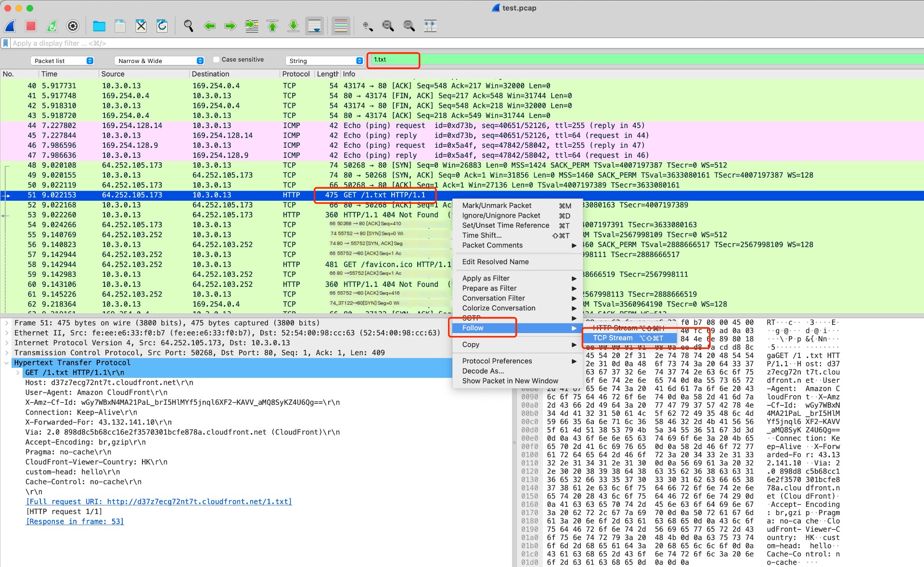Click the red stop capture icon
This screenshot has height=567, width=924.
(x=31, y=26)
